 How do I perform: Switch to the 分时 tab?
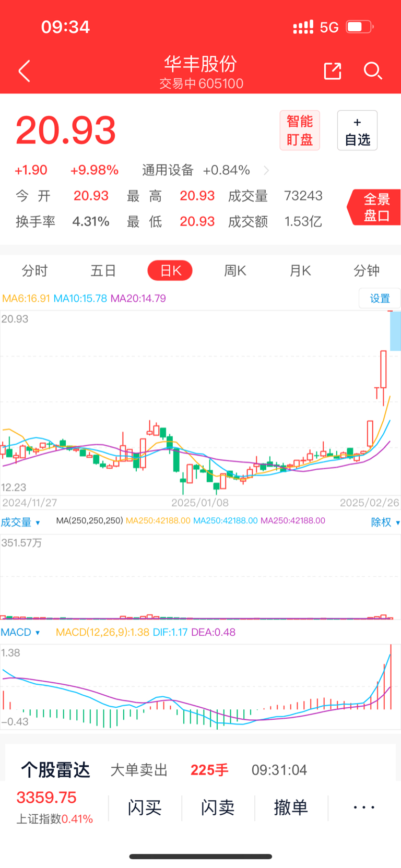point(35,270)
